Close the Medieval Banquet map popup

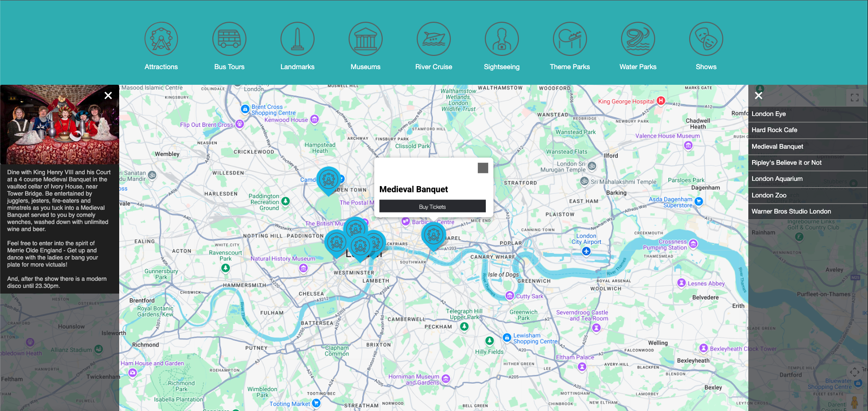point(483,168)
